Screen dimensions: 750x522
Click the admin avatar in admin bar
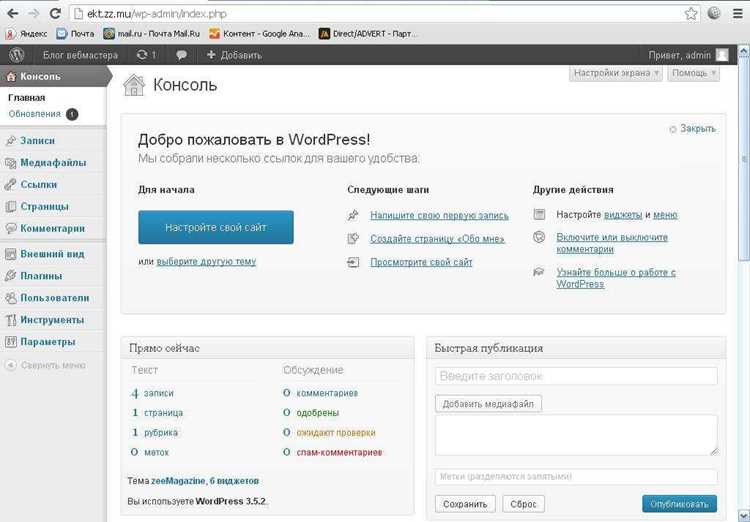tap(722, 55)
